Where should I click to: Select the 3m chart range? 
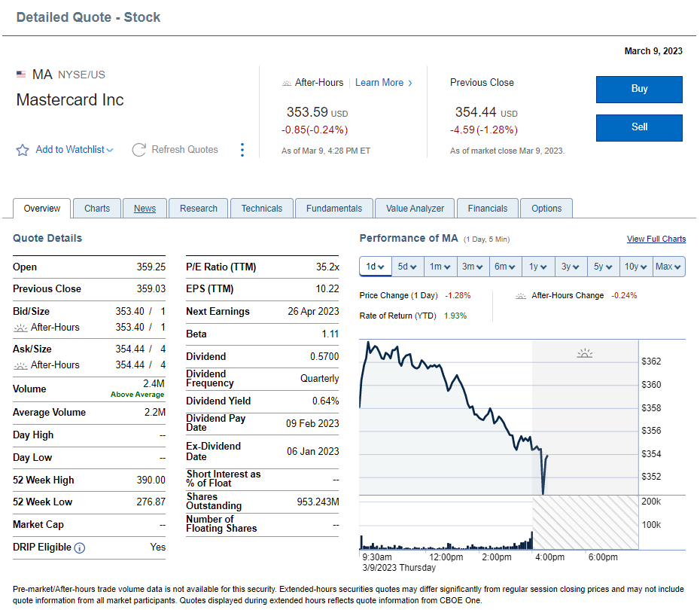473,267
